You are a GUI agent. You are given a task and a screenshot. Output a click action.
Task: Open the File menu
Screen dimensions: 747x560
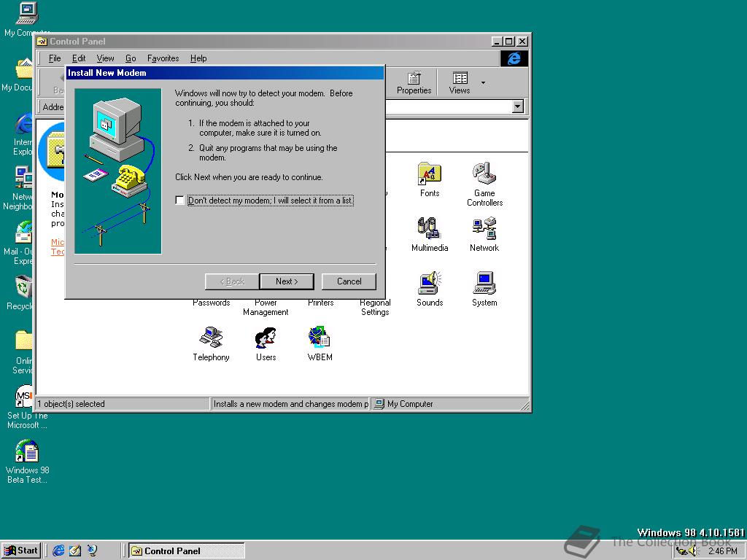(55, 58)
